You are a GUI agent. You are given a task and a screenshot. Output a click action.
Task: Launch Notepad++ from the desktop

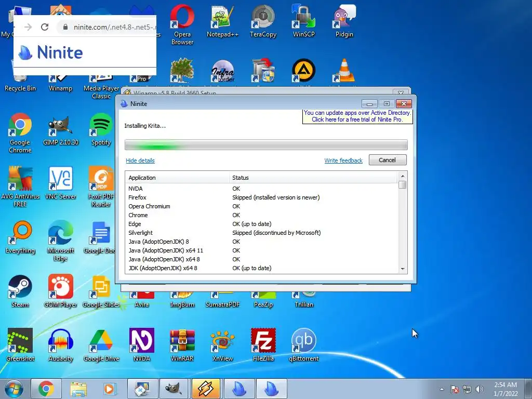click(x=222, y=21)
